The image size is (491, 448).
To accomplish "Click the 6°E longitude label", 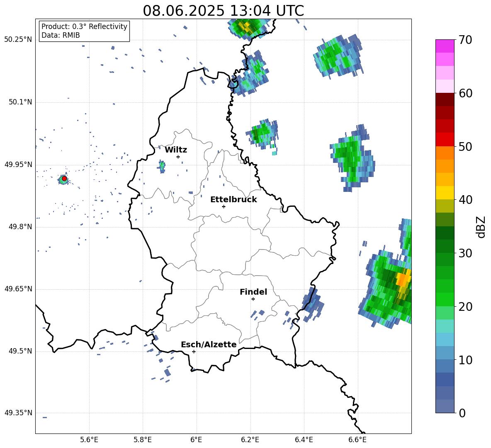I will [x=196, y=440].
